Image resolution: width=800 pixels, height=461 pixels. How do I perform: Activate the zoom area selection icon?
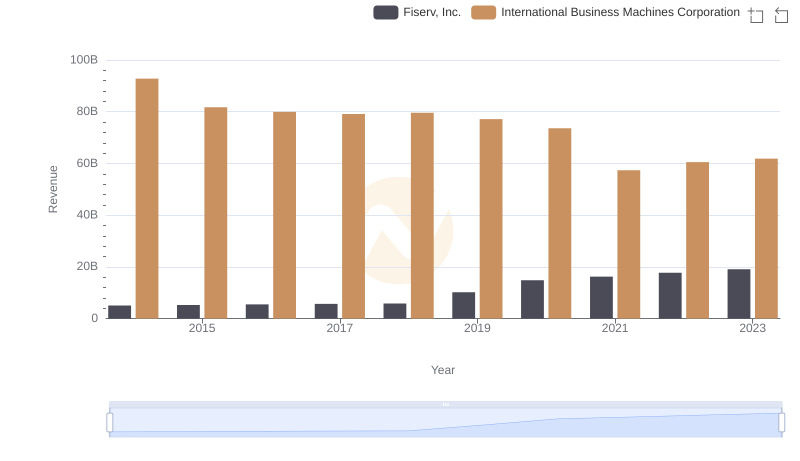756,15
